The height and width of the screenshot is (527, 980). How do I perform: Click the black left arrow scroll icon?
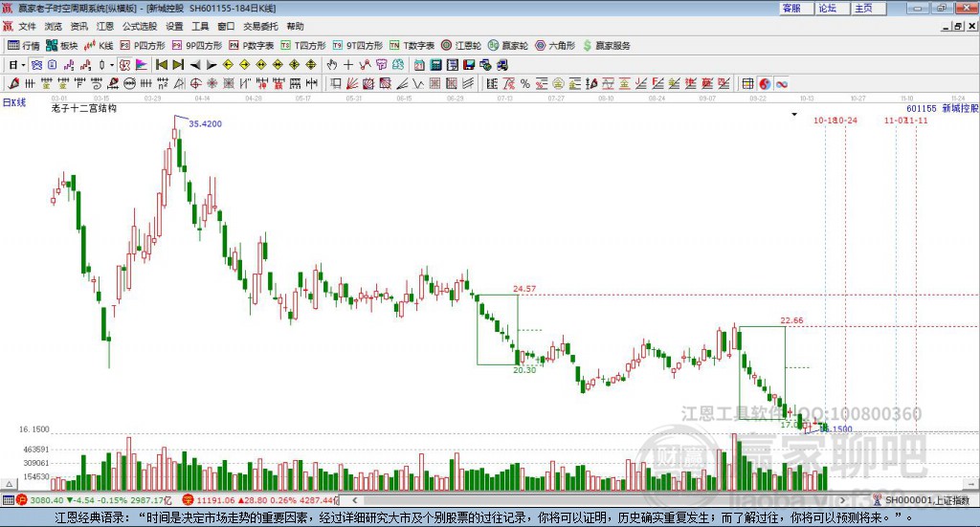click(x=195, y=65)
